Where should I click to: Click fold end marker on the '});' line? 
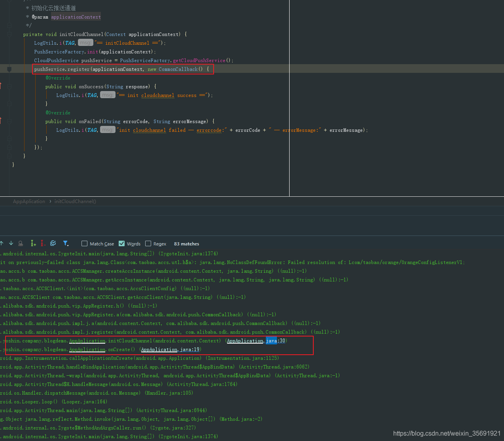tap(9, 147)
